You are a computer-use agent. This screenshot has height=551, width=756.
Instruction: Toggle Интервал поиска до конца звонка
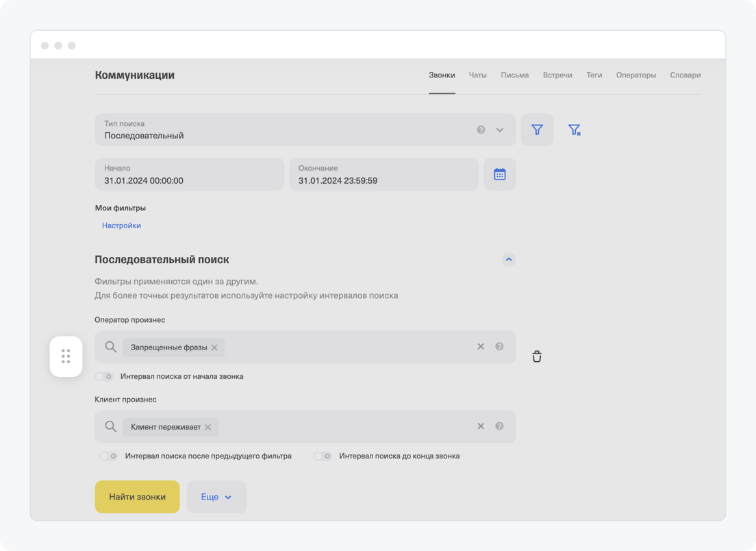click(323, 456)
